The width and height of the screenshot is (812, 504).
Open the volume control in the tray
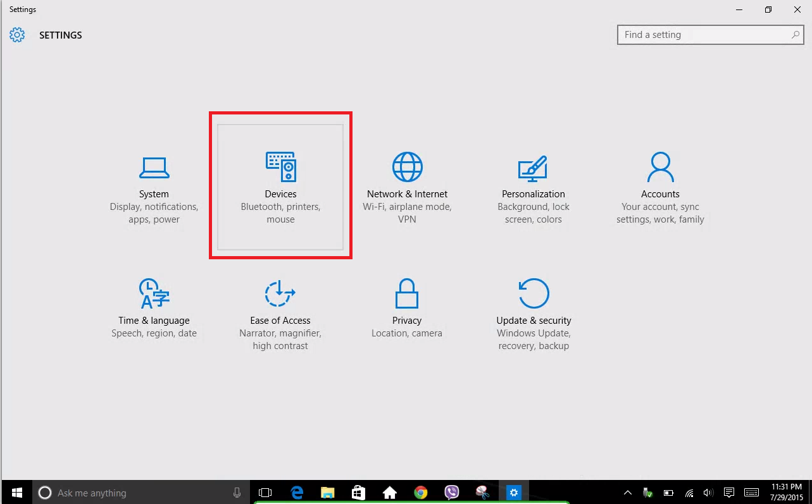click(708, 492)
